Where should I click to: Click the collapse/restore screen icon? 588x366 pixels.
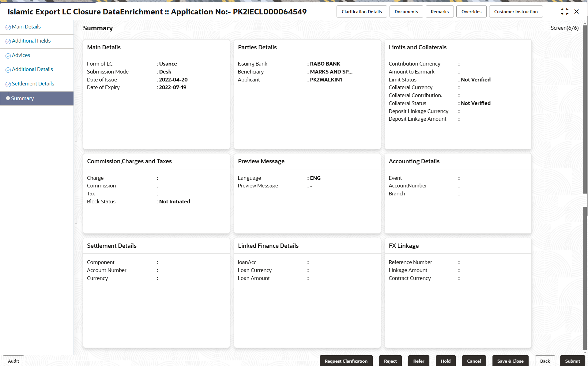(564, 12)
